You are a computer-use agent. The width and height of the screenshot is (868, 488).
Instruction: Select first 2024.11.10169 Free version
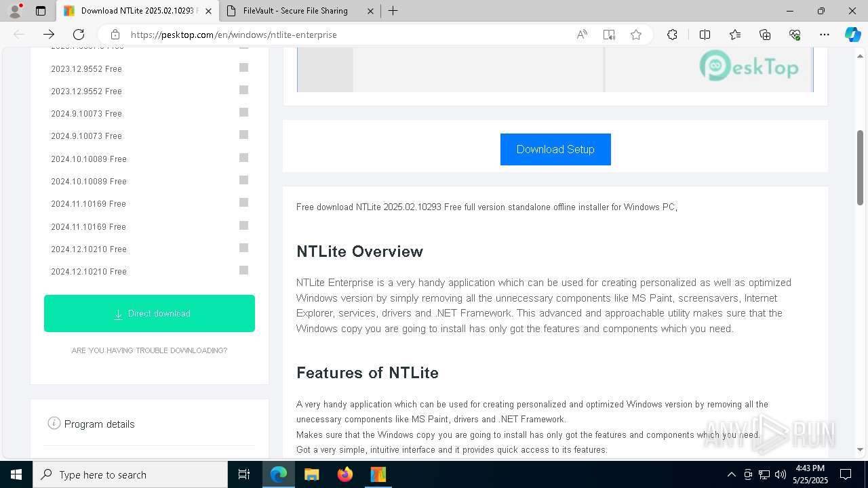pos(88,203)
